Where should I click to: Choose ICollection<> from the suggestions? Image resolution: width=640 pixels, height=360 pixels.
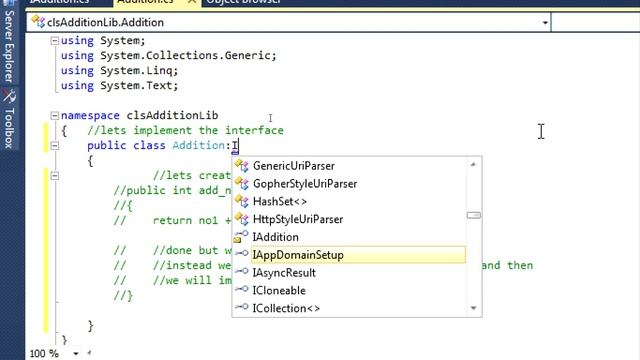pyautogui.click(x=286, y=308)
